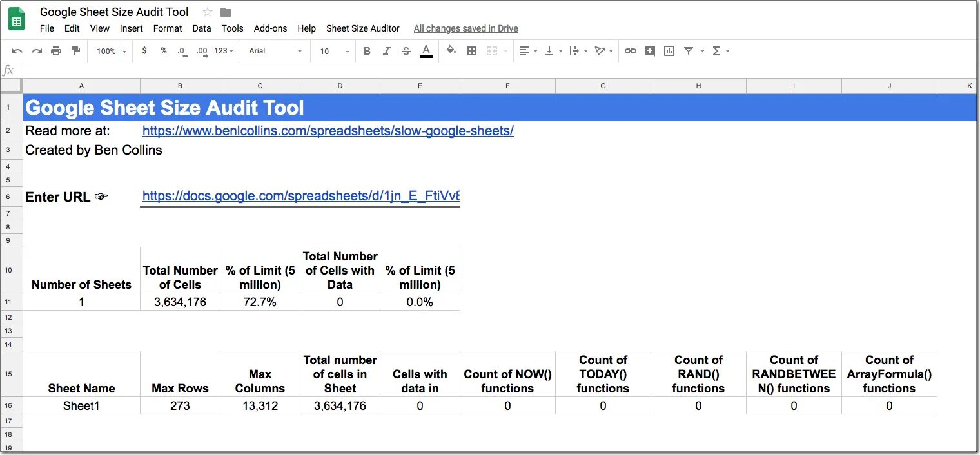Open the Format menu
The width and height of the screenshot is (980, 455).
[x=168, y=28]
